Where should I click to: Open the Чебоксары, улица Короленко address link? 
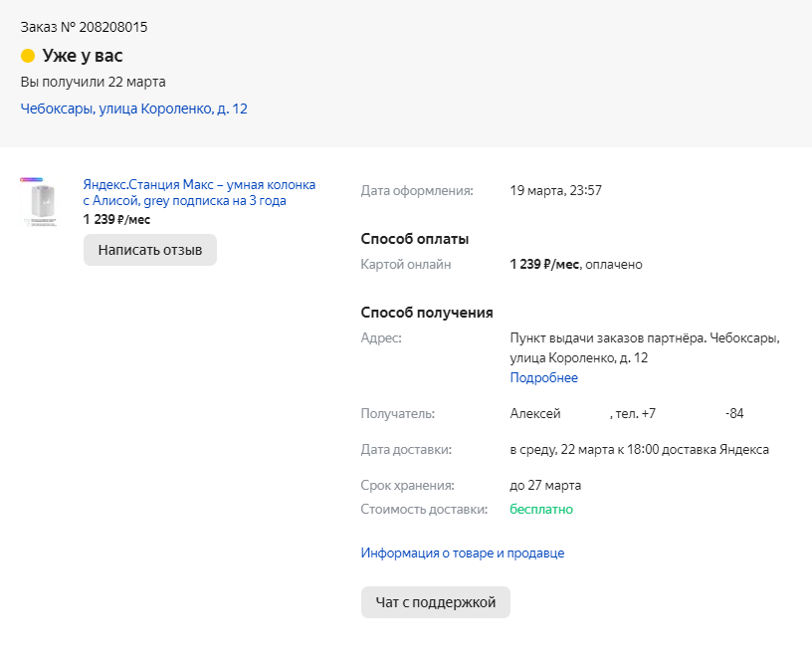(133, 109)
